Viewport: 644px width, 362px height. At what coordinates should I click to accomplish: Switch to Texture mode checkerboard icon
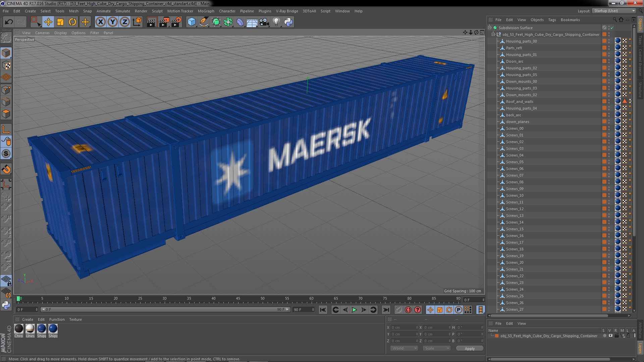[x=6, y=65]
